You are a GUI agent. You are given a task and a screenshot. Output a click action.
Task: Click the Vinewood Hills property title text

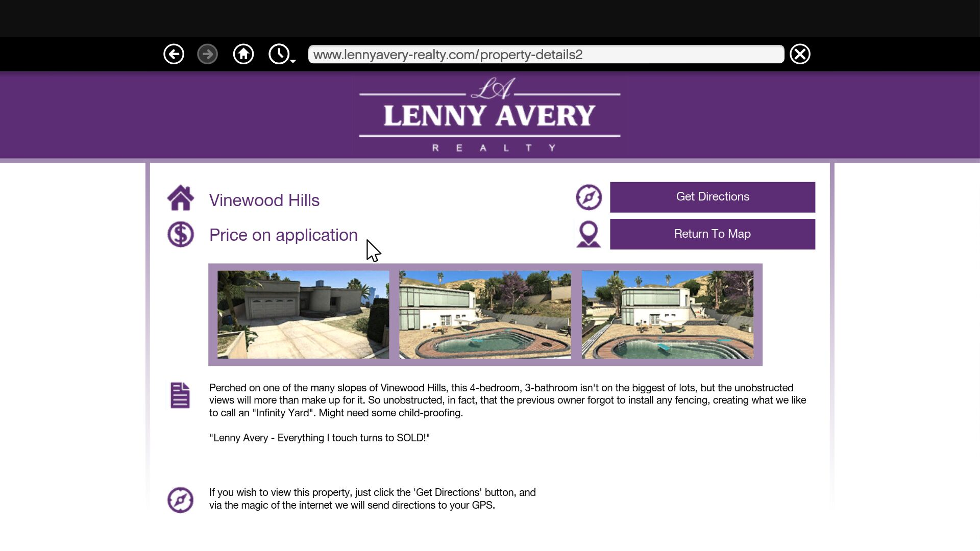(x=264, y=200)
